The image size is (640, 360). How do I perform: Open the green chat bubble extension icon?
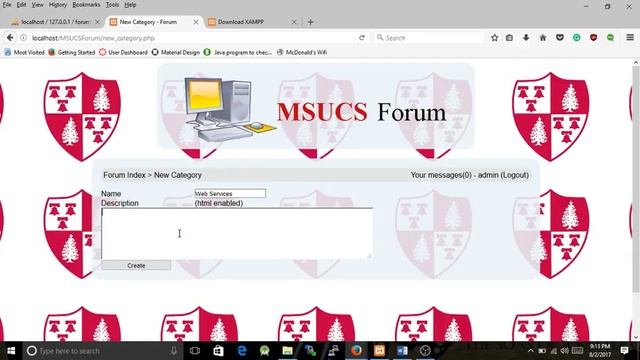(x=610, y=38)
